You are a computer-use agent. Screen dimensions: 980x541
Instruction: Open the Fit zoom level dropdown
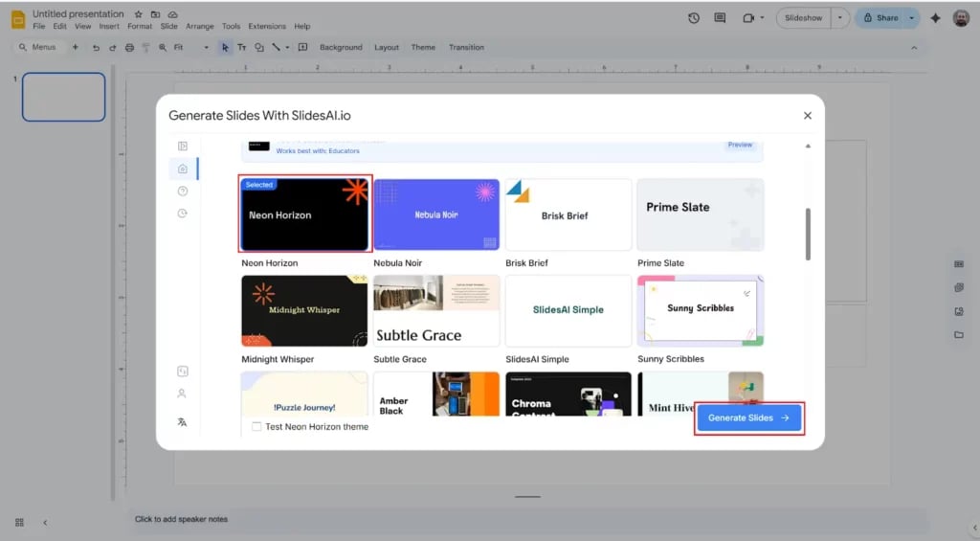[191, 47]
